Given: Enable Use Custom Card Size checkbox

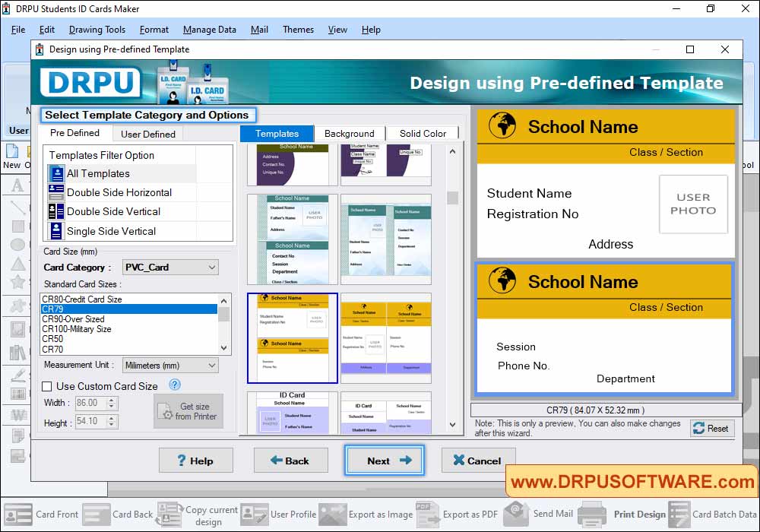Looking at the screenshot, I should click(47, 387).
